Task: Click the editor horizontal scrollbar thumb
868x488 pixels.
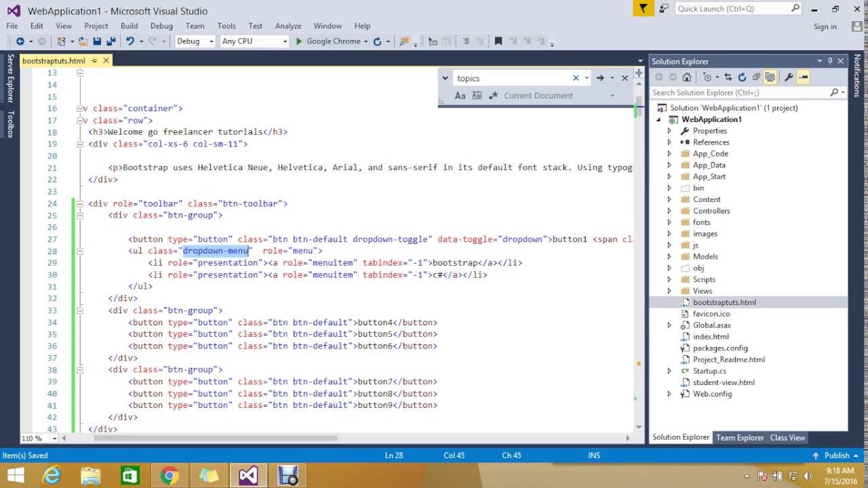Action: pos(216,438)
